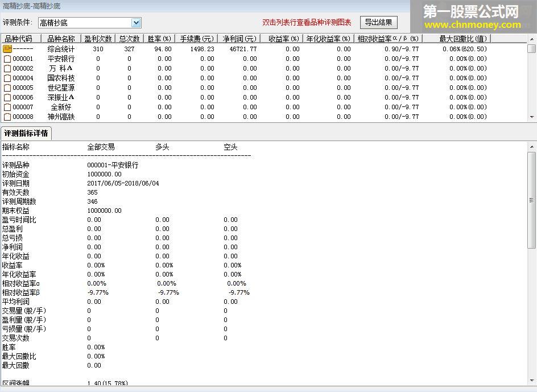The image size is (537, 392).
Task: Click the document icon next to 000008
Action: (7, 117)
